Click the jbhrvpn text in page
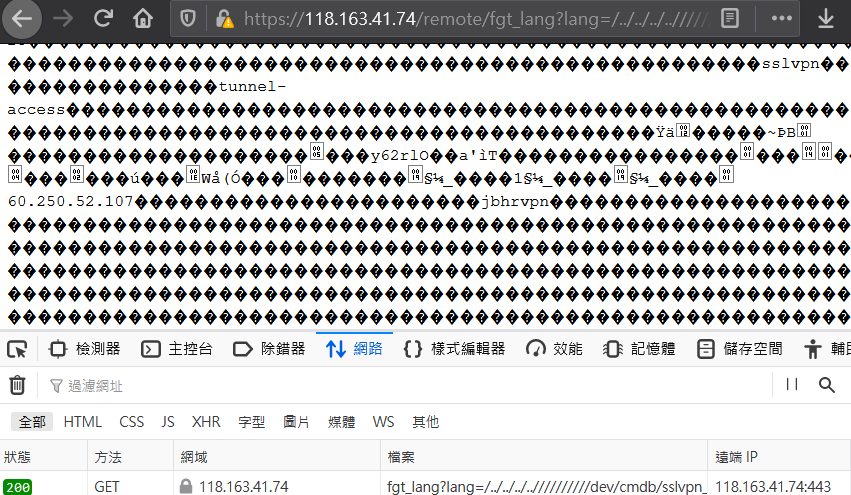 pos(515,201)
